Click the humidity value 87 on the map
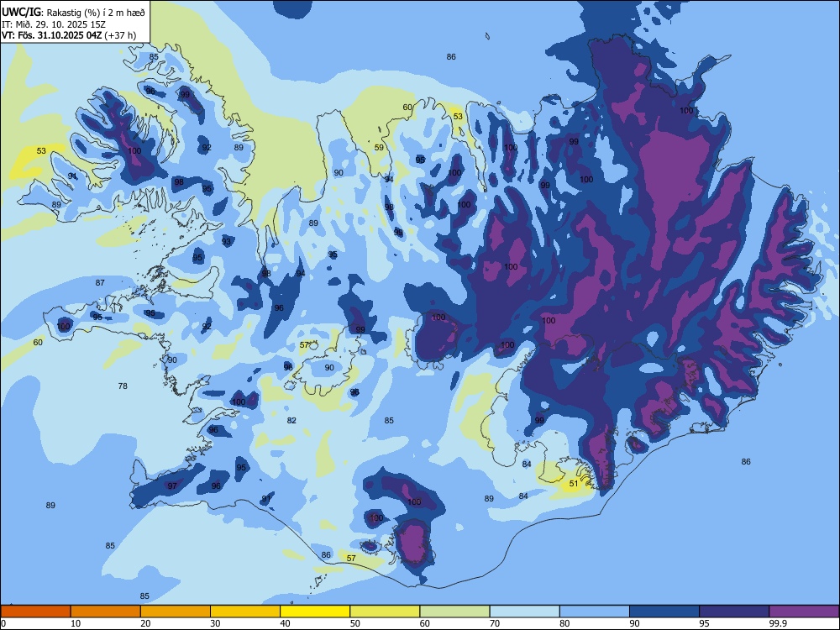This screenshot has height=630, width=840. (x=100, y=282)
